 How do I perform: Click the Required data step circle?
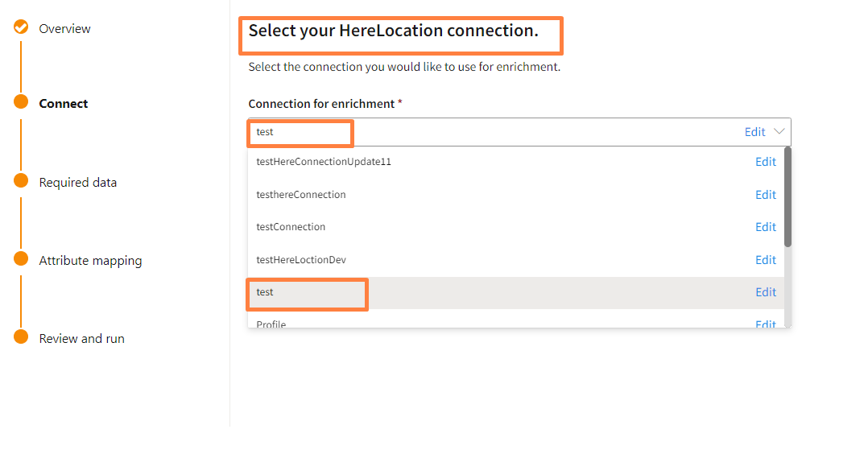(21, 181)
